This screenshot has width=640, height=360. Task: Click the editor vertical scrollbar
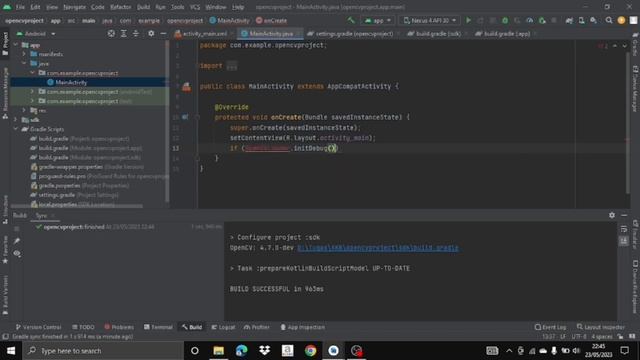pyautogui.click(x=628, y=122)
